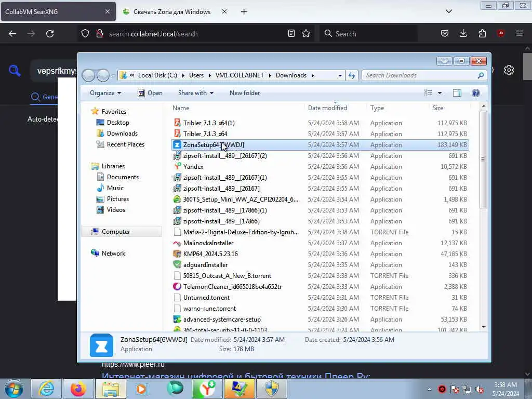Open Internet Explorer from the taskbar
The height and width of the screenshot is (399, 532).
(x=46, y=389)
